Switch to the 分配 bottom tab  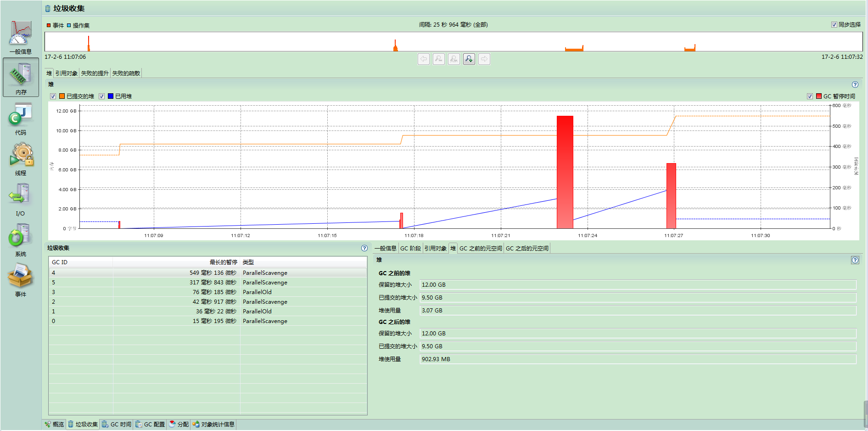point(179,425)
